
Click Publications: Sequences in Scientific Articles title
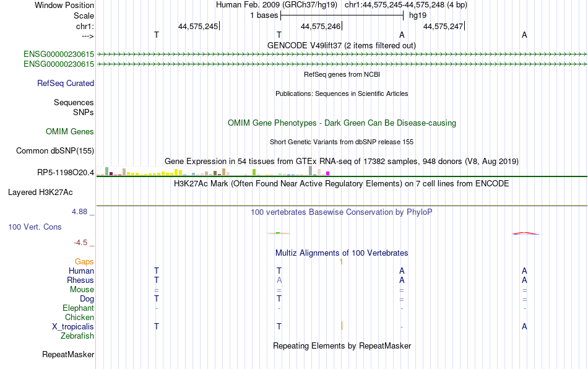pyautogui.click(x=342, y=93)
